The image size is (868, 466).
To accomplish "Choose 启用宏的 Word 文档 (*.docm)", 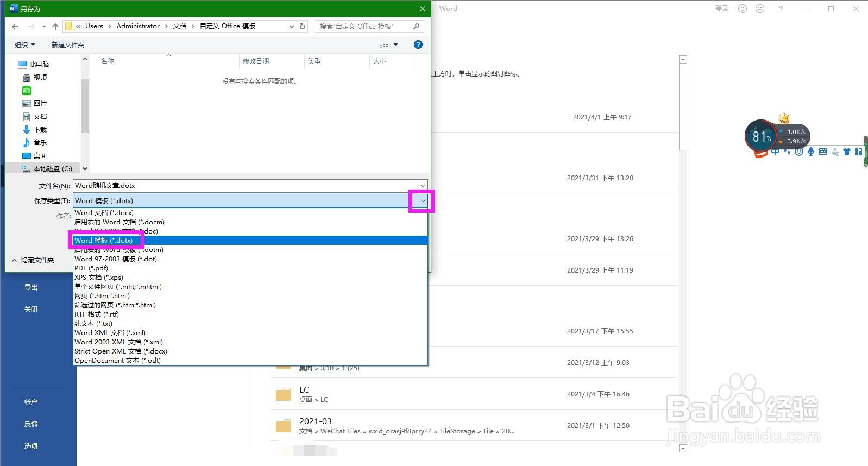I will 250,222.
